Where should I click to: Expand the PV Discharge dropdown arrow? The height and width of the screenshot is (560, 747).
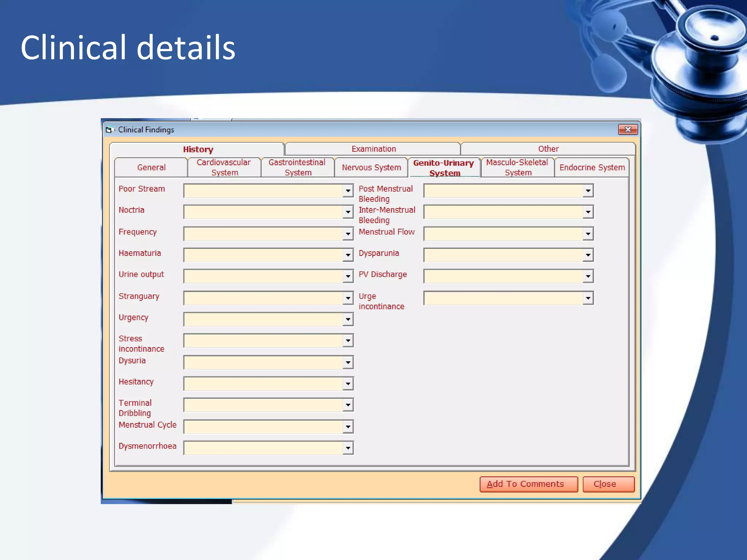(588, 276)
